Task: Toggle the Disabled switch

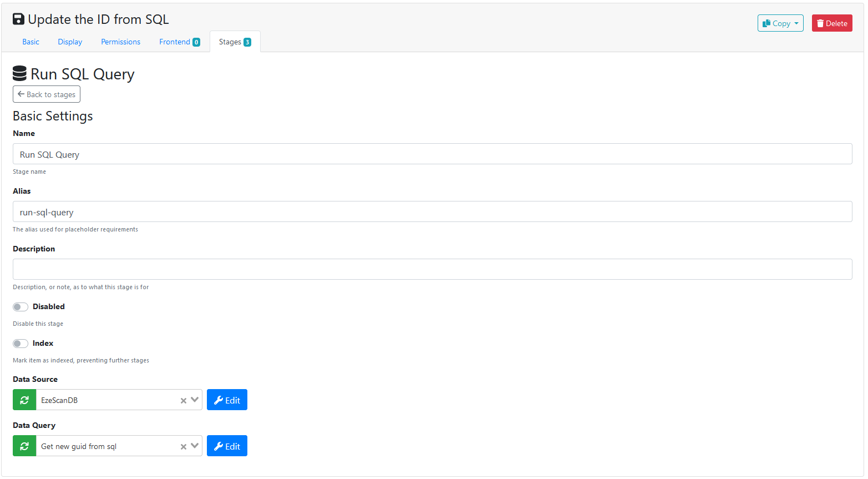Action: pyautogui.click(x=21, y=307)
